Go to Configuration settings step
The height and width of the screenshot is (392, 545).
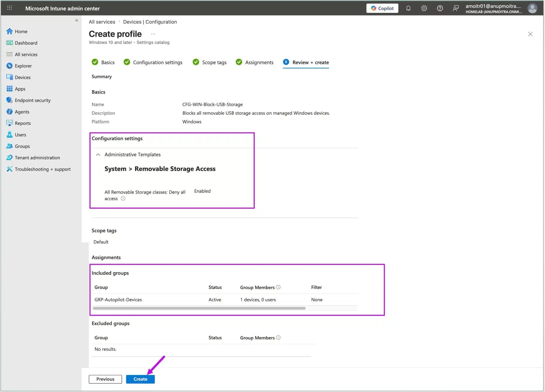pyautogui.click(x=153, y=62)
